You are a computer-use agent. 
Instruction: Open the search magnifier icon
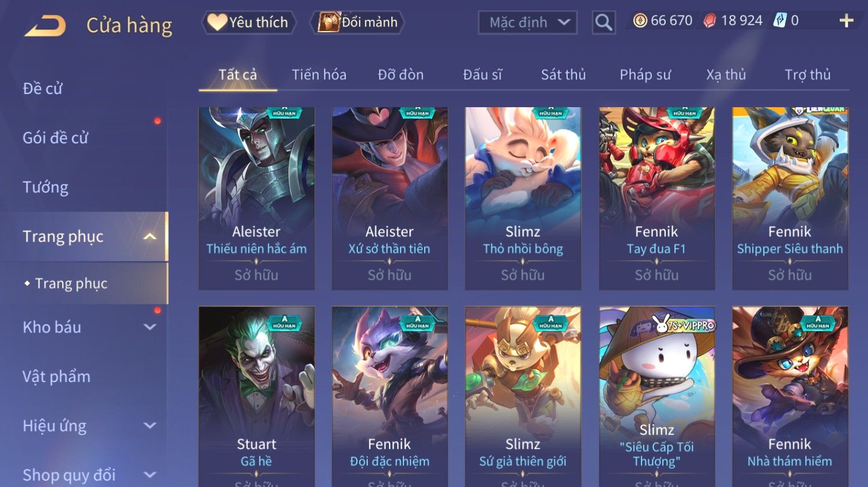coord(603,22)
